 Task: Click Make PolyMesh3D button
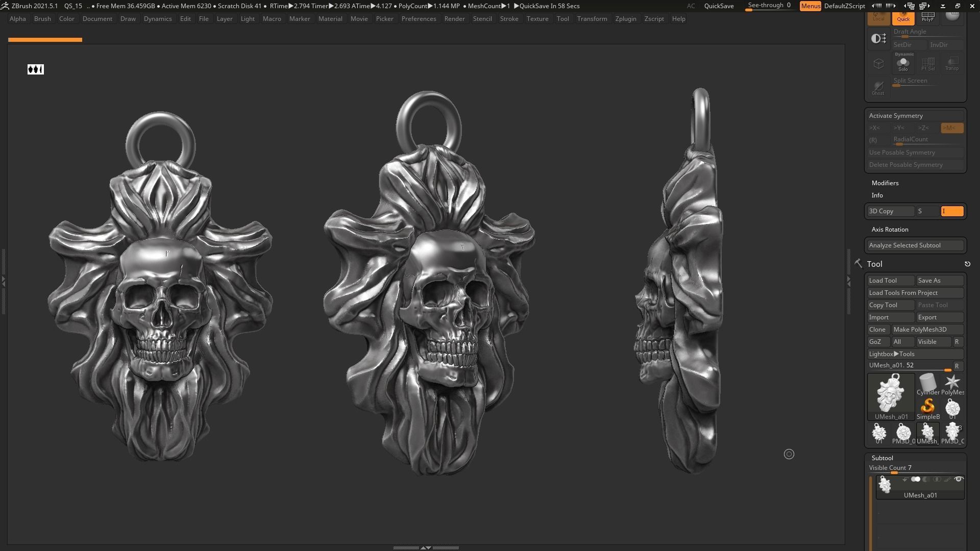click(927, 329)
